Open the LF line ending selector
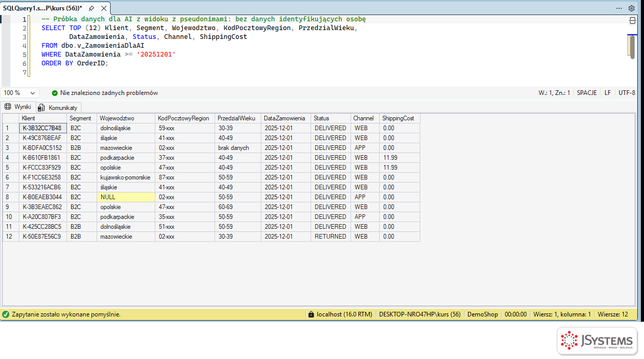 tap(608, 93)
